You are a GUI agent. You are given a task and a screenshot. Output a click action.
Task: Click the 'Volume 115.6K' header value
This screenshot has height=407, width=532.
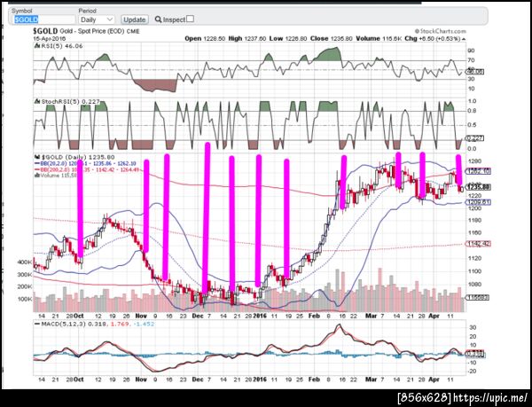tap(379, 39)
